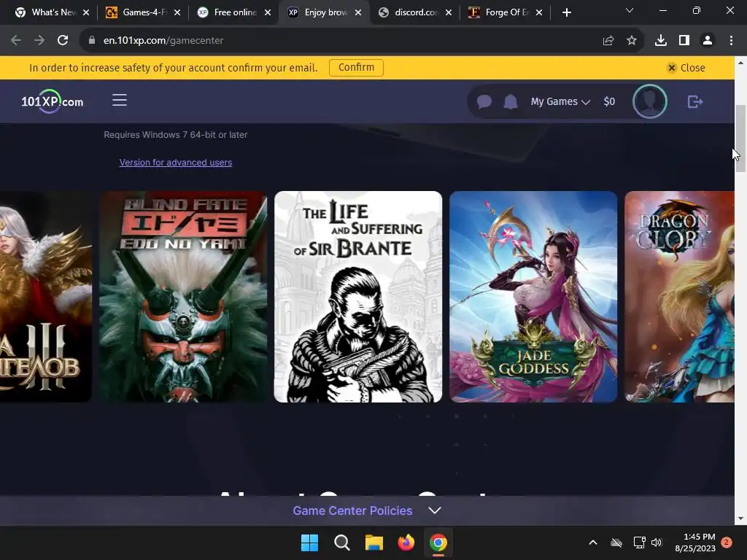The height and width of the screenshot is (560, 747).
Task: Open the taskbar clock and date
Action: pos(695,542)
